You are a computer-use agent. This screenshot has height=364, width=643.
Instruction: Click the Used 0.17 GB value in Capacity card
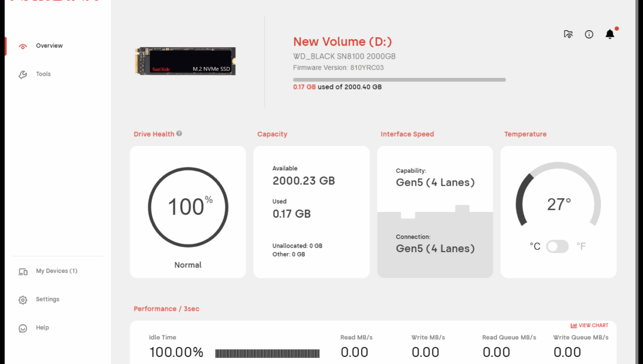click(x=292, y=214)
